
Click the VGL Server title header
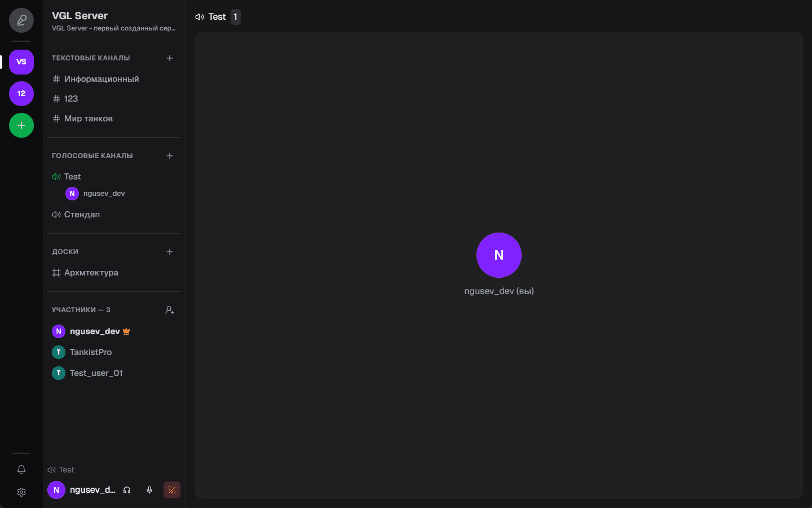(80, 16)
